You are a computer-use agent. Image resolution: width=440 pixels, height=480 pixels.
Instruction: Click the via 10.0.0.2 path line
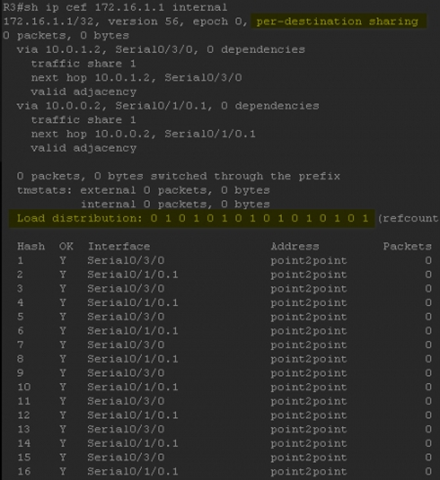click(168, 106)
